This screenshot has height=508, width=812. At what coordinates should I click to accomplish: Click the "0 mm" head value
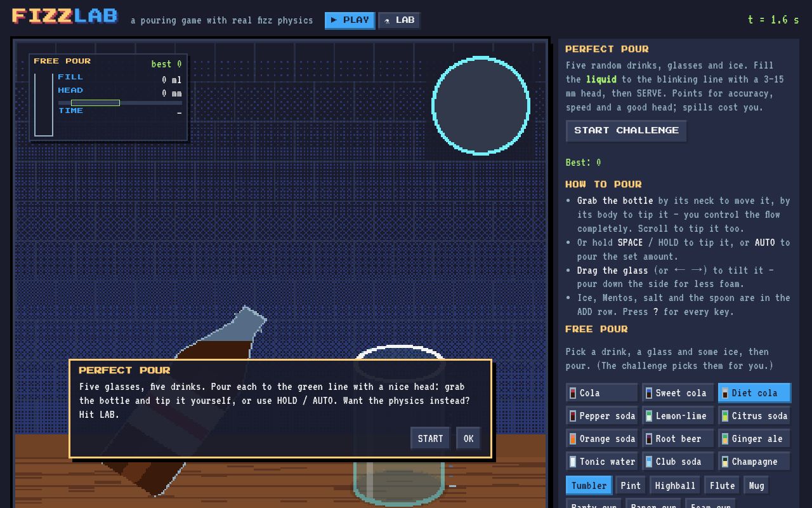171,93
